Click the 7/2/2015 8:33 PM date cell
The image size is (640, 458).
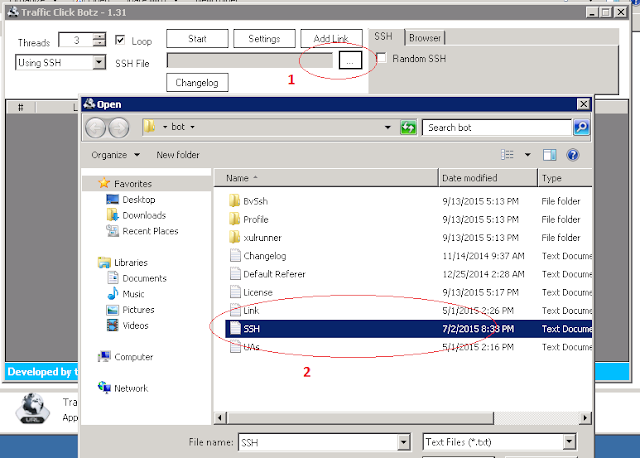click(478, 329)
